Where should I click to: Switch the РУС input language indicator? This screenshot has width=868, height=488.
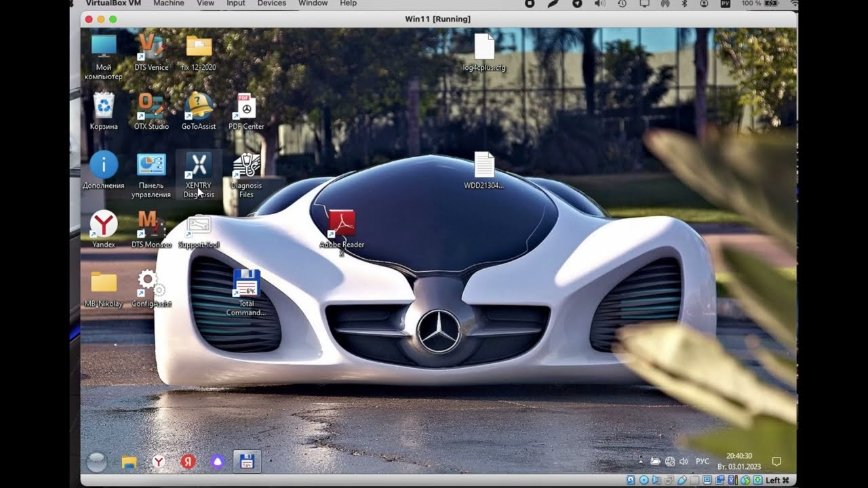pos(703,462)
